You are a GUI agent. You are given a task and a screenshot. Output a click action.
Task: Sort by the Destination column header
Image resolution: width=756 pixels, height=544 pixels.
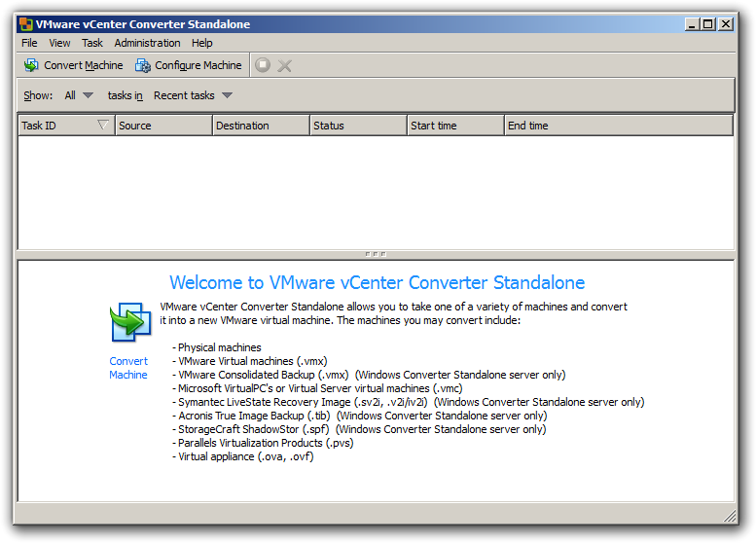coord(261,126)
